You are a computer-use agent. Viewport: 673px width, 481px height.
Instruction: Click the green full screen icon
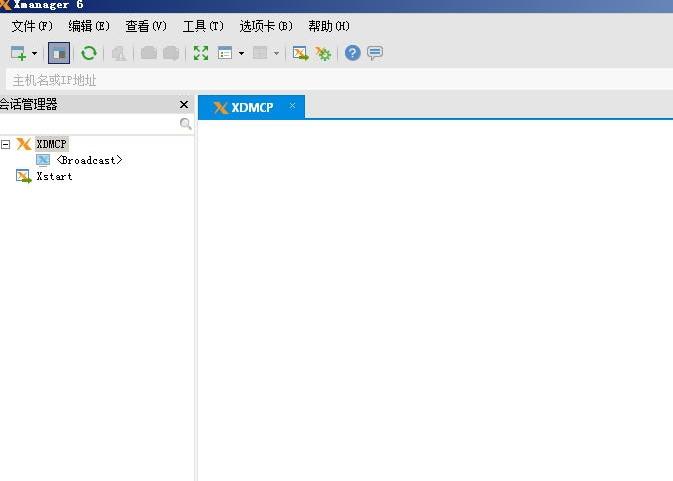point(201,53)
